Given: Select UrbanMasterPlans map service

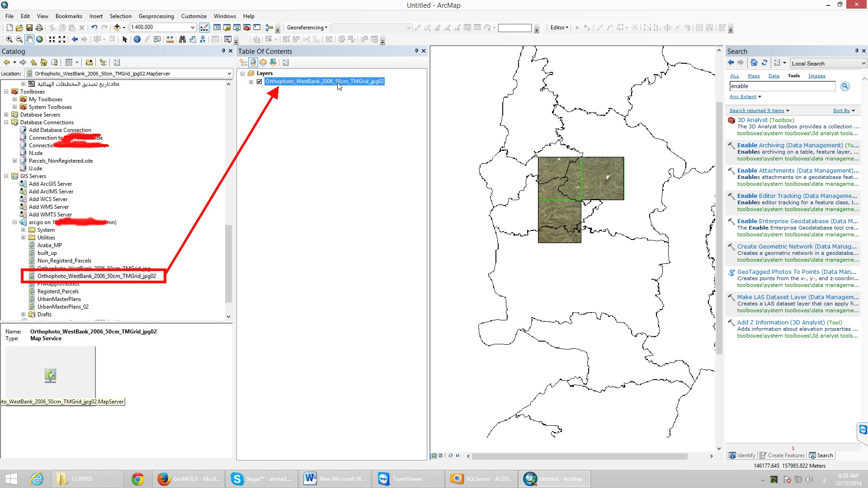Looking at the screenshot, I should [59, 299].
